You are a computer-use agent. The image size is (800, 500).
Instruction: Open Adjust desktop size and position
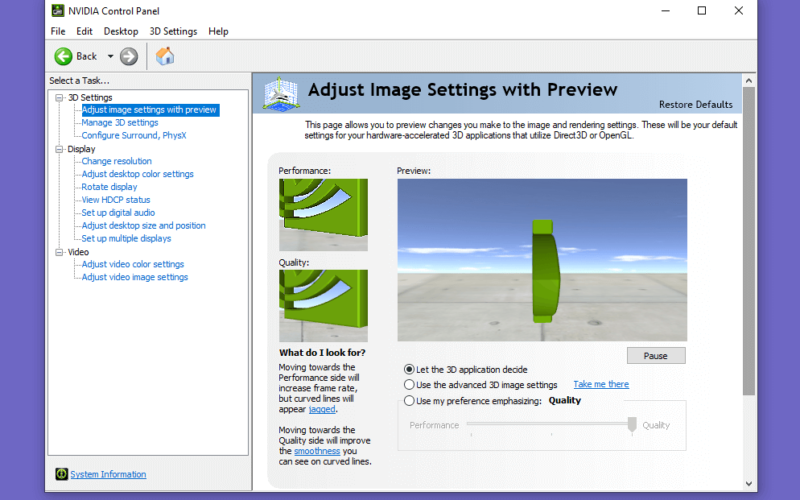tap(143, 226)
